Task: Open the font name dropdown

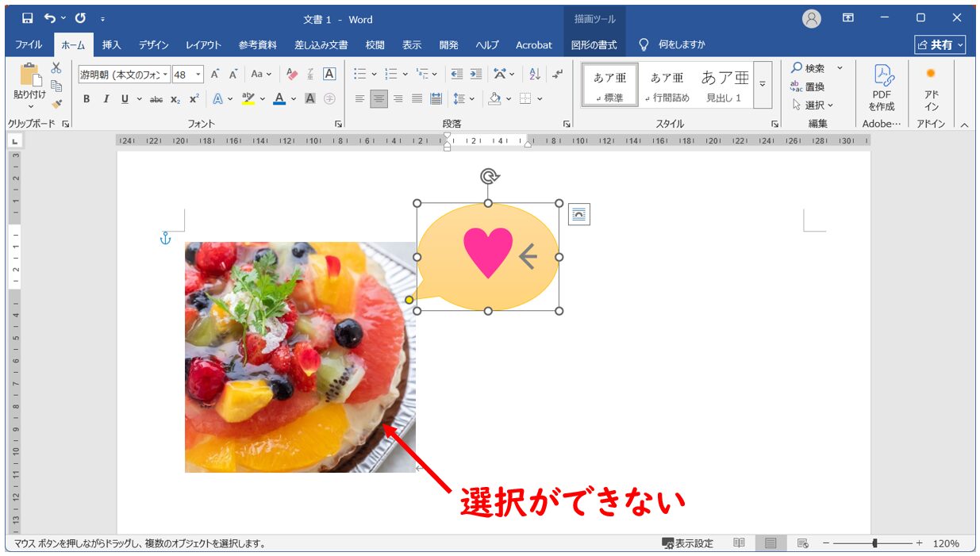Action: 166,75
